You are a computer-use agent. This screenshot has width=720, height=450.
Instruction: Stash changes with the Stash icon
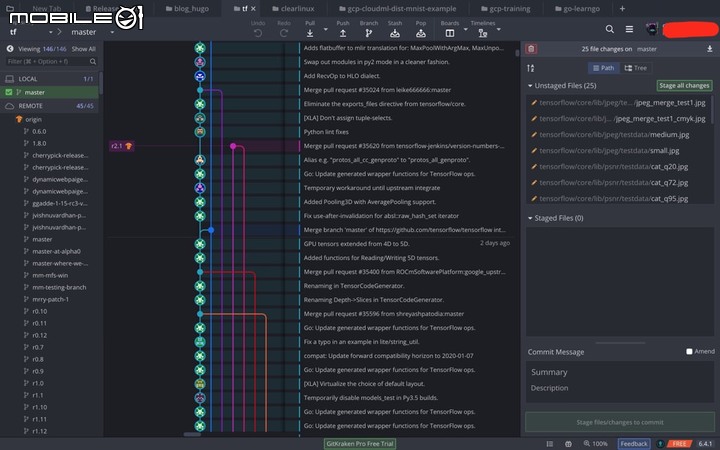click(394, 33)
